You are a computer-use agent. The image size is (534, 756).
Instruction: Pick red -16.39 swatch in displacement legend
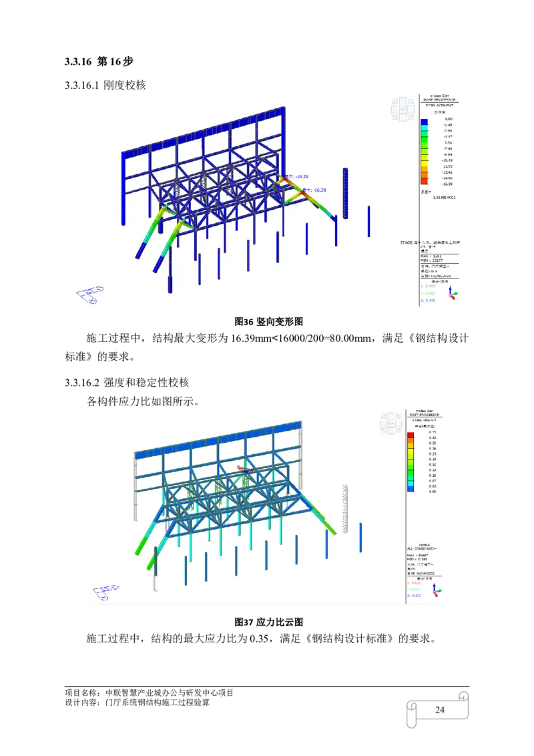point(425,181)
